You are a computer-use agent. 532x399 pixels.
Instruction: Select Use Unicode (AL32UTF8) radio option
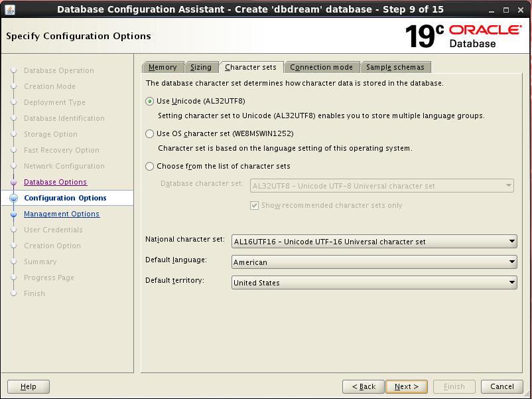tap(150, 101)
